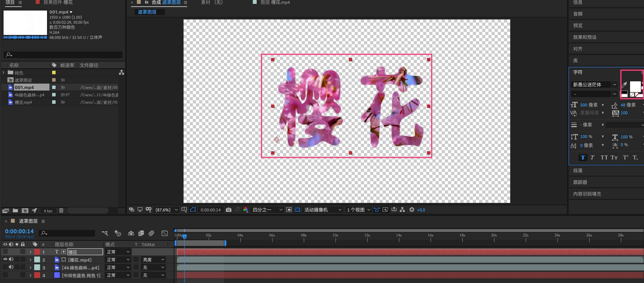The width and height of the screenshot is (644, 283).
Task: Open the 四分之一 resolution dropdown
Action: pos(267,210)
